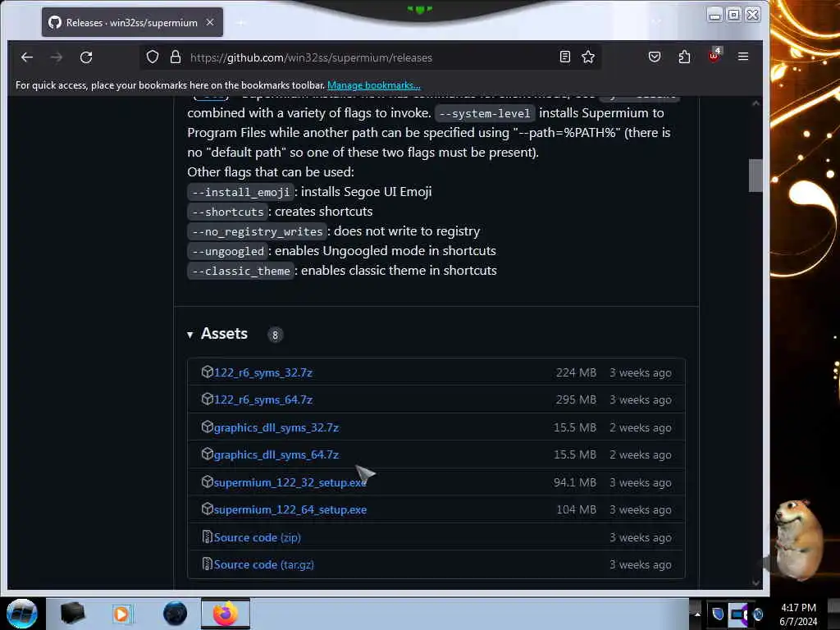Open the shield security tray icon
Image resolution: width=840 pixels, height=630 pixels.
pyautogui.click(x=718, y=614)
